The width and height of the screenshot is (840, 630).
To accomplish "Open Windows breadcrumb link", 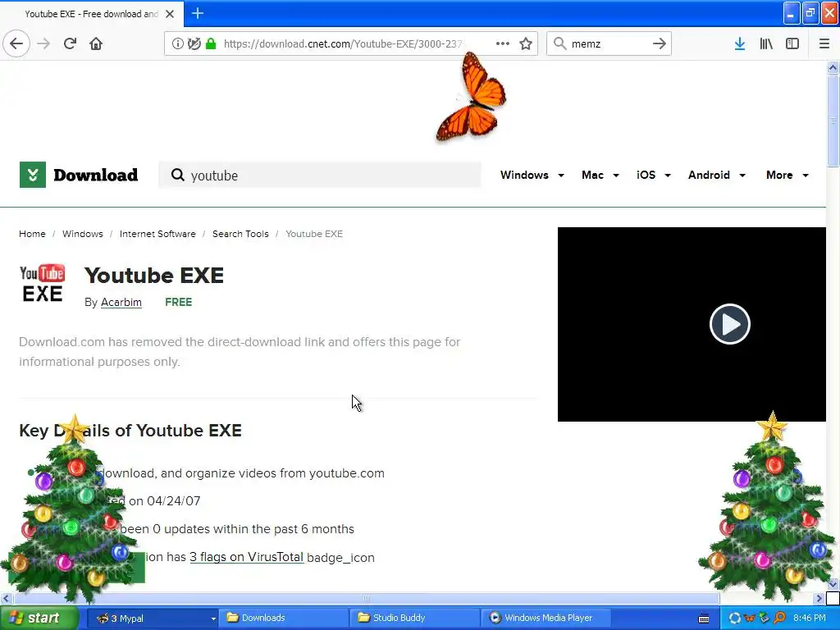I will click(x=83, y=234).
